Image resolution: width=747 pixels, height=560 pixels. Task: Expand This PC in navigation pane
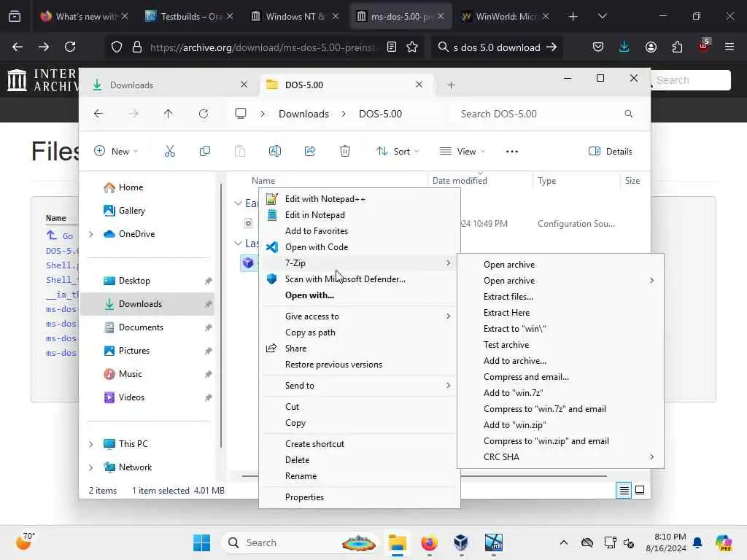91,444
